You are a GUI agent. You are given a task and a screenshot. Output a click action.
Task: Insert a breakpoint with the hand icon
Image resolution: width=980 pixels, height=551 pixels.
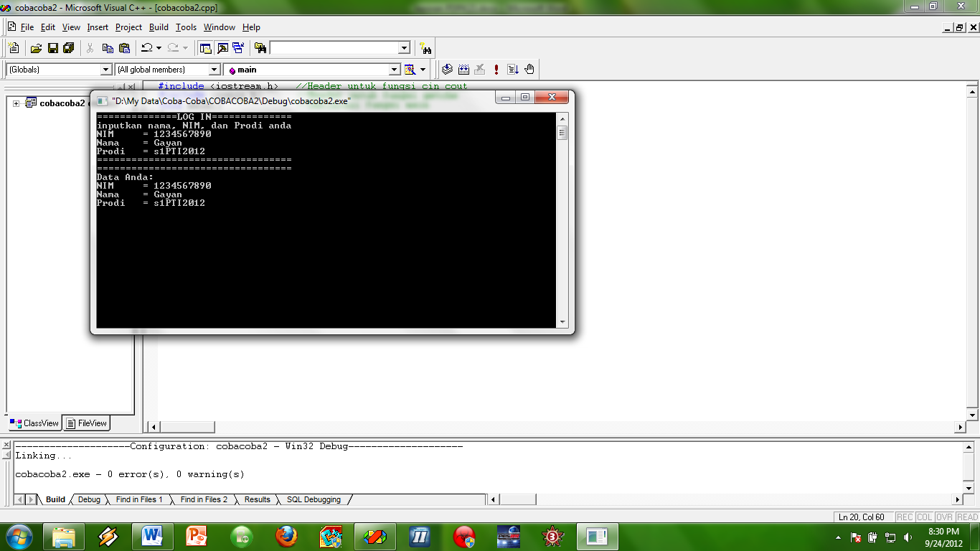[x=528, y=69]
